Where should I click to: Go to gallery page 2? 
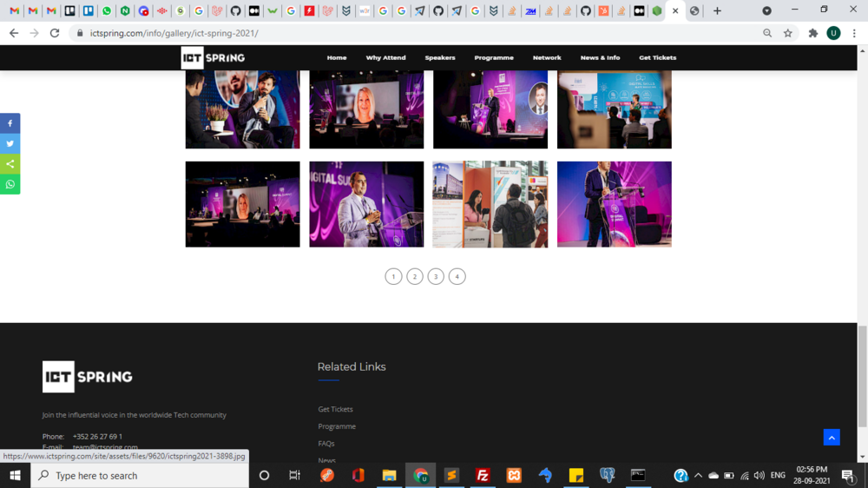[415, 276]
